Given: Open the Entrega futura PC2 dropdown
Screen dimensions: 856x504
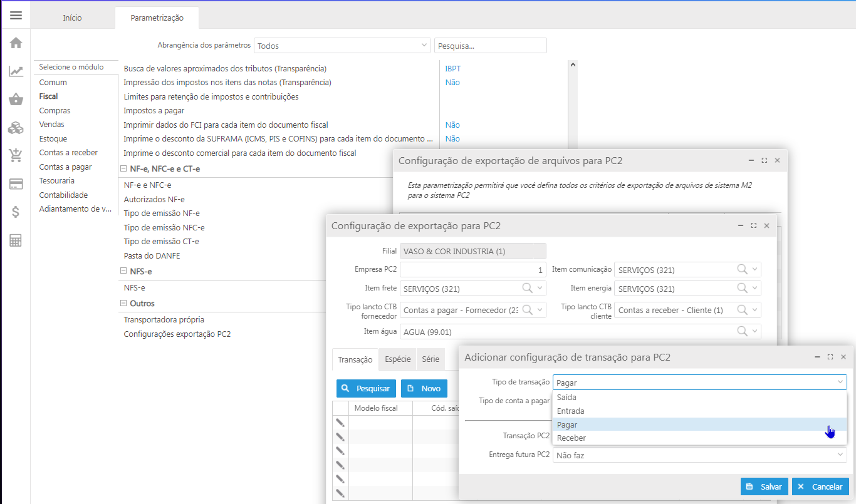Looking at the screenshot, I should click(x=699, y=455).
